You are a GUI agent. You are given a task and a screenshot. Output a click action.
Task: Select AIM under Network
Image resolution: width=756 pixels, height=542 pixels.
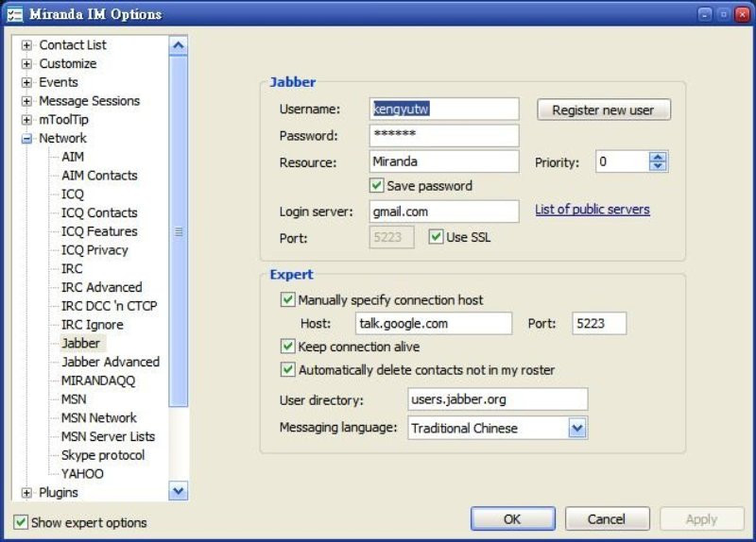[x=73, y=157]
